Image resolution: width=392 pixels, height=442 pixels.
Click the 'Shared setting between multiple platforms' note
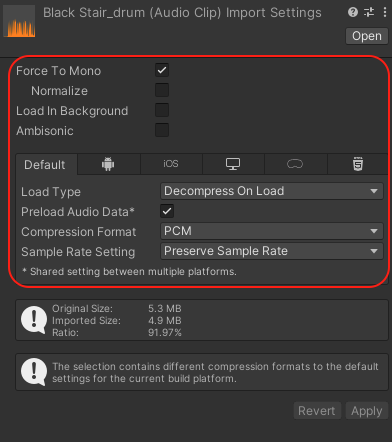click(x=129, y=271)
